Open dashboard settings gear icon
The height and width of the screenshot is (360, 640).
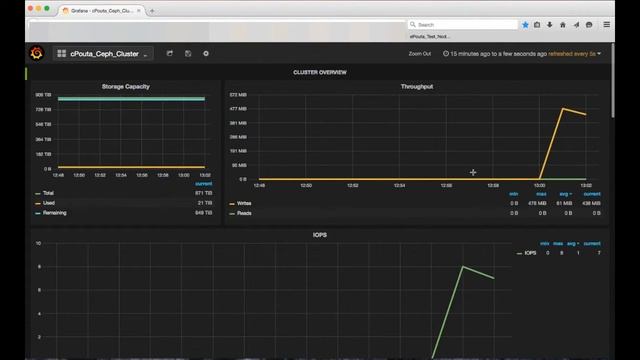pos(206,53)
